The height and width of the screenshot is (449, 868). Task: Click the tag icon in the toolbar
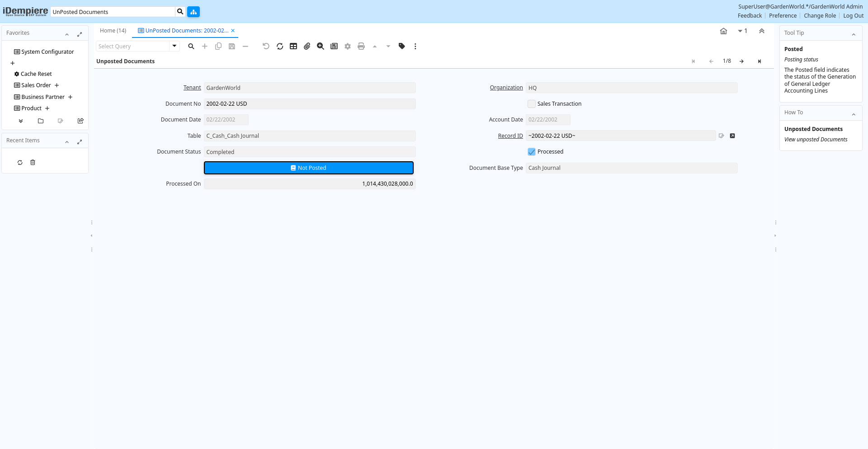402,46
